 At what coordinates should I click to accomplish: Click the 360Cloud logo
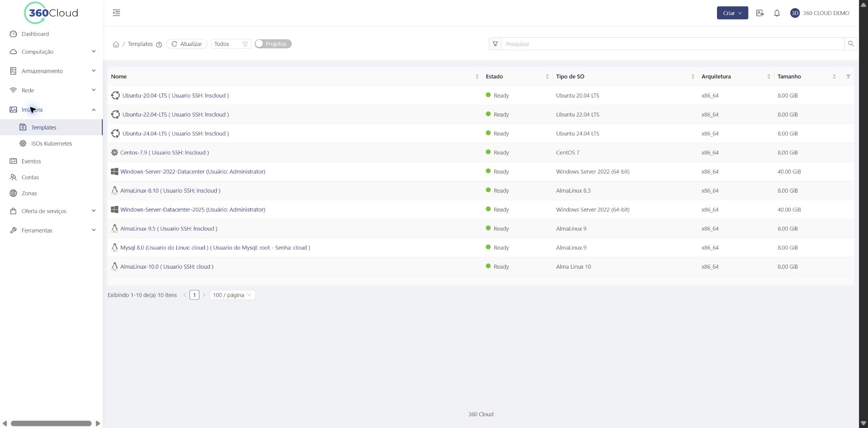[x=51, y=13]
